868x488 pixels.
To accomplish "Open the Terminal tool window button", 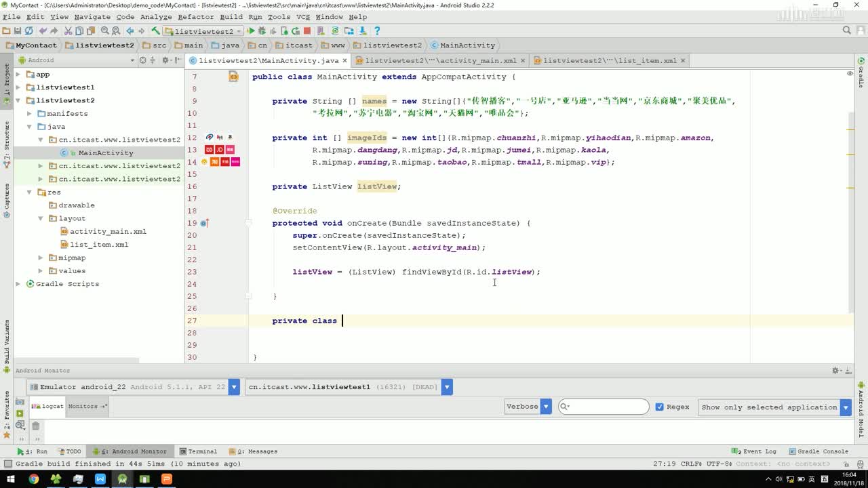I will click(198, 451).
